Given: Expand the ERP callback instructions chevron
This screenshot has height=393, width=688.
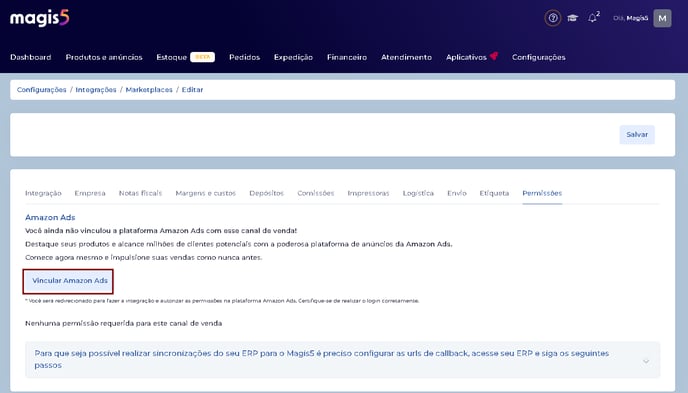Looking at the screenshot, I should coord(646,361).
